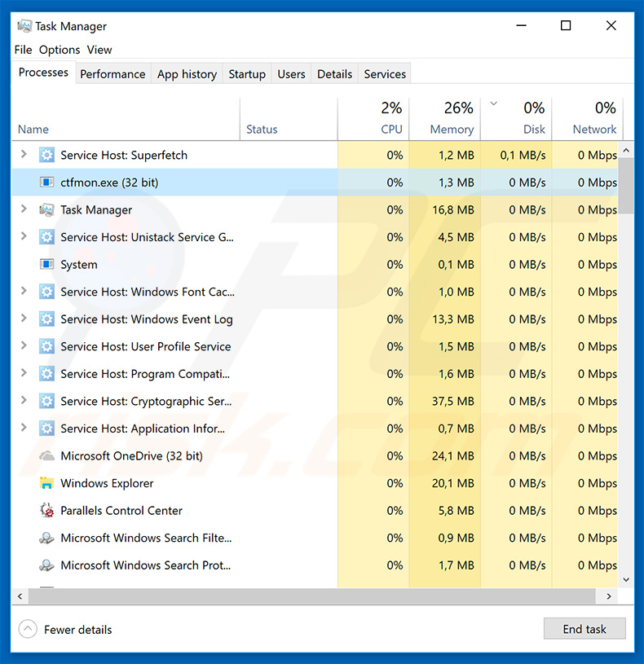Minimize the Task Manager window
Image resolution: width=644 pixels, height=664 pixels.
(x=521, y=26)
